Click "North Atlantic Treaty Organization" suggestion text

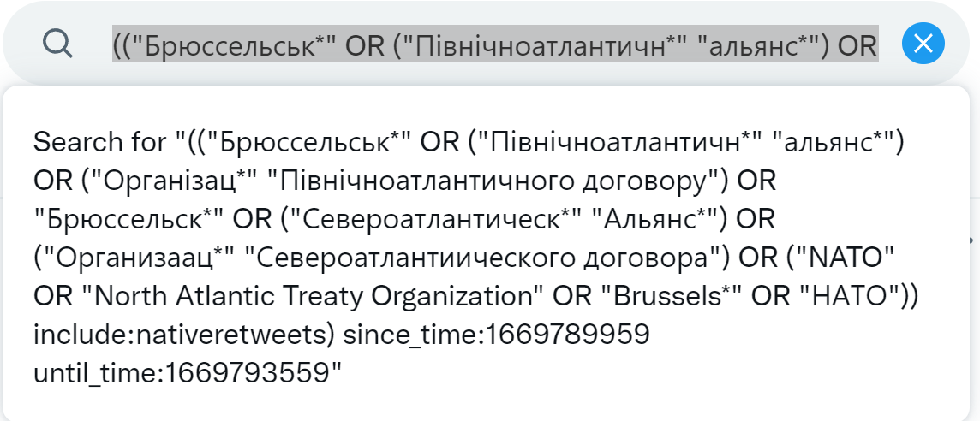click(x=318, y=297)
